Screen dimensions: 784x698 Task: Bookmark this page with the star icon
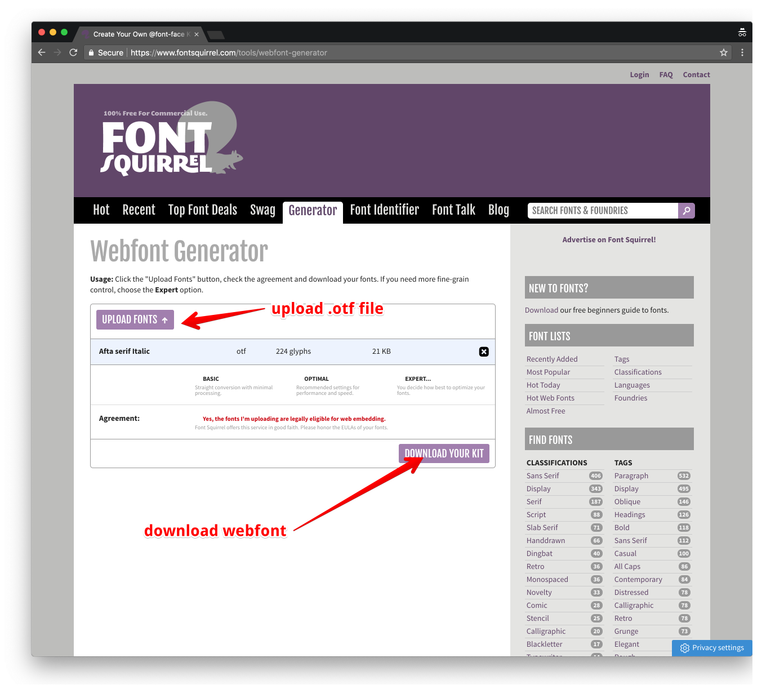(x=724, y=52)
